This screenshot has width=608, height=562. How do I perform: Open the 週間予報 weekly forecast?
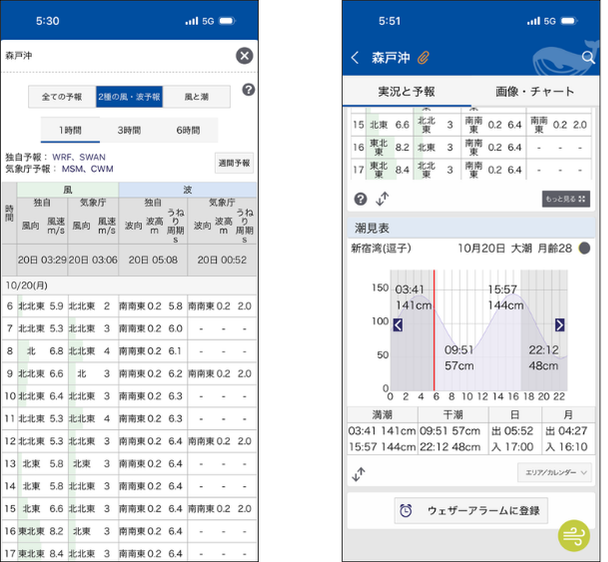233,163
